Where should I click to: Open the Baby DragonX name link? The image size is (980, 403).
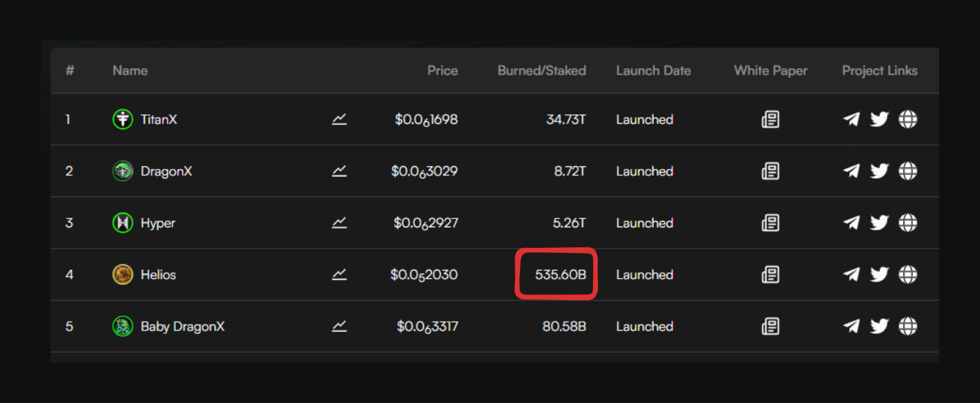pos(182,326)
